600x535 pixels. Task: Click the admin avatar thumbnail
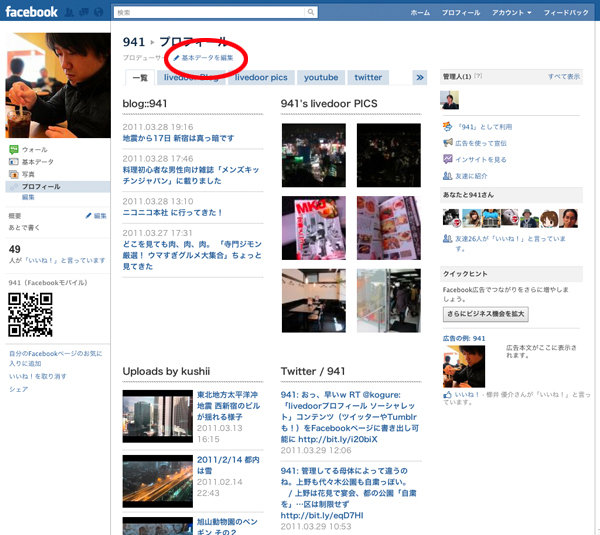[450, 100]
